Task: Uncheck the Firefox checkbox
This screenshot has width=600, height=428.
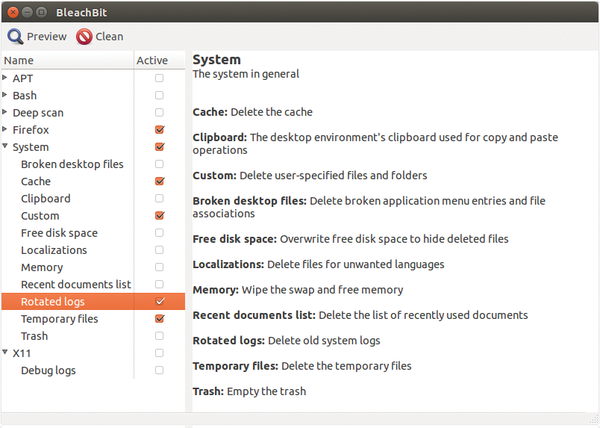Action: [x=159, y=130]
